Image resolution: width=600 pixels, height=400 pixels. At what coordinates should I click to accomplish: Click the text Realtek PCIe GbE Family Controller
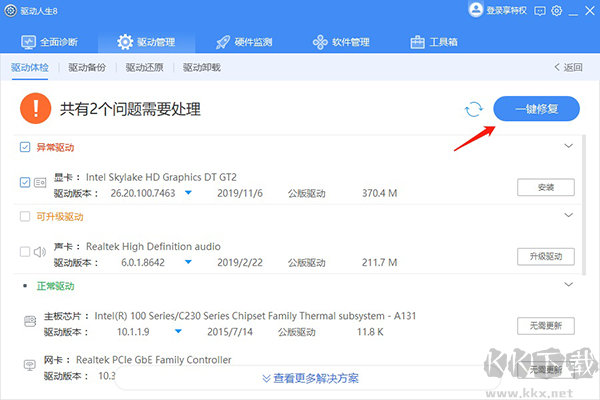tap(153, 360)
